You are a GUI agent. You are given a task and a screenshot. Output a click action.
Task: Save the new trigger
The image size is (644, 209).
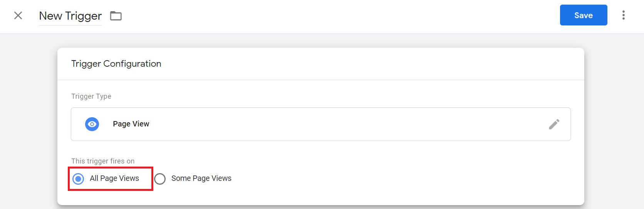click(x=583, y=15)
